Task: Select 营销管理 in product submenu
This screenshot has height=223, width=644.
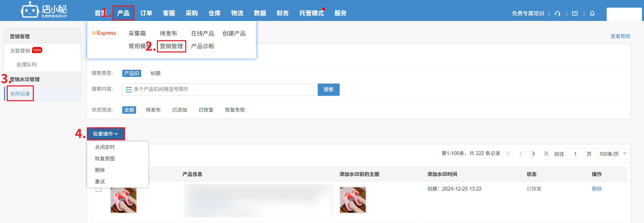Action: point(171,46)
